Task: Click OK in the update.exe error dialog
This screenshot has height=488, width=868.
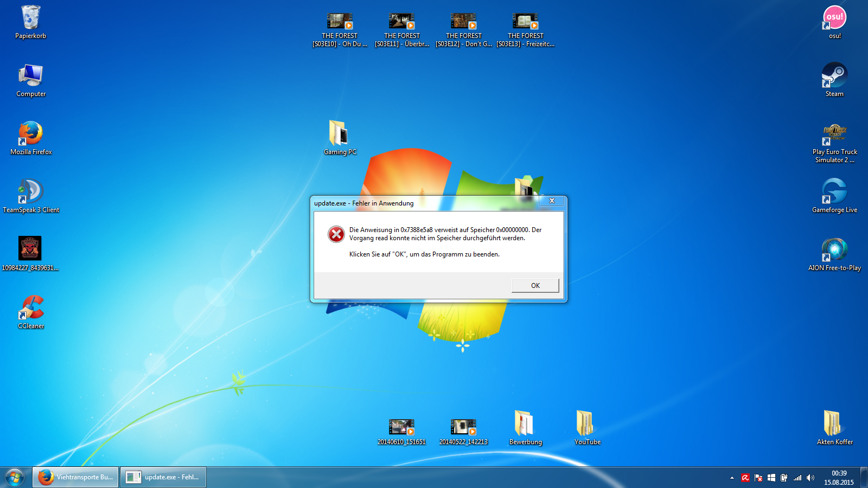Action: [535, 286]
